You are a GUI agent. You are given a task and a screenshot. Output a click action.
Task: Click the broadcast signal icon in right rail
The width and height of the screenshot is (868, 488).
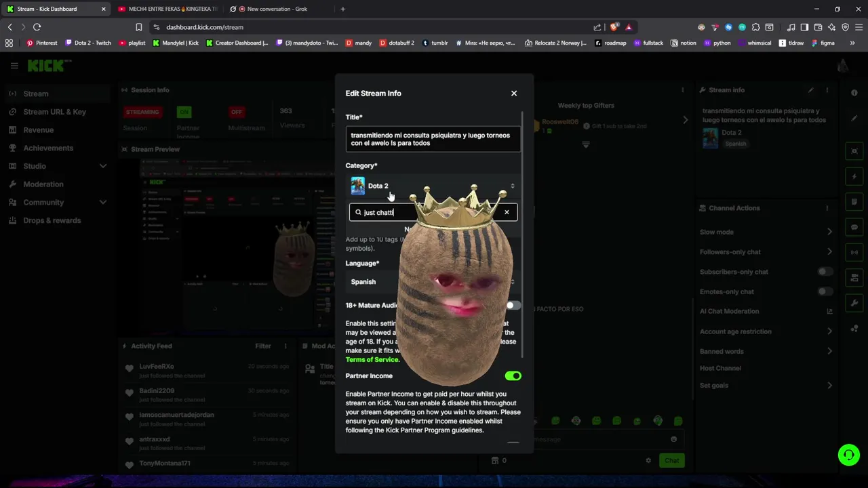(x=854, y=253)
